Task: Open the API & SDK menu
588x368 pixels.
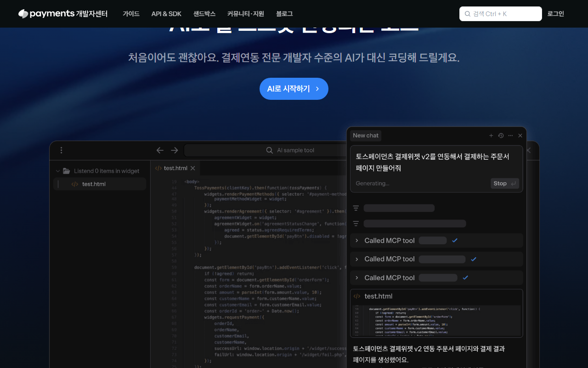Action: click(166, 14)
